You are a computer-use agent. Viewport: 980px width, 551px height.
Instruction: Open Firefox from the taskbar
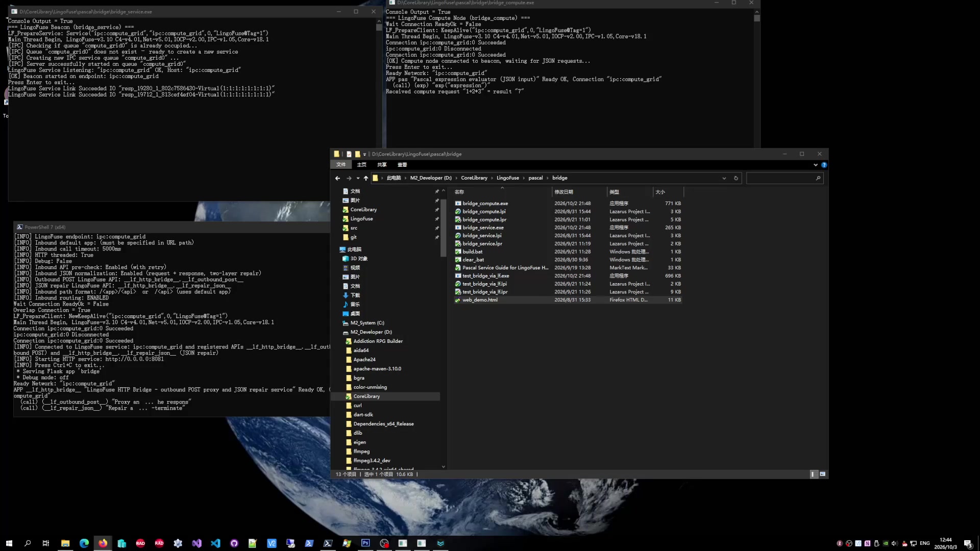click(x=103, y=543)
